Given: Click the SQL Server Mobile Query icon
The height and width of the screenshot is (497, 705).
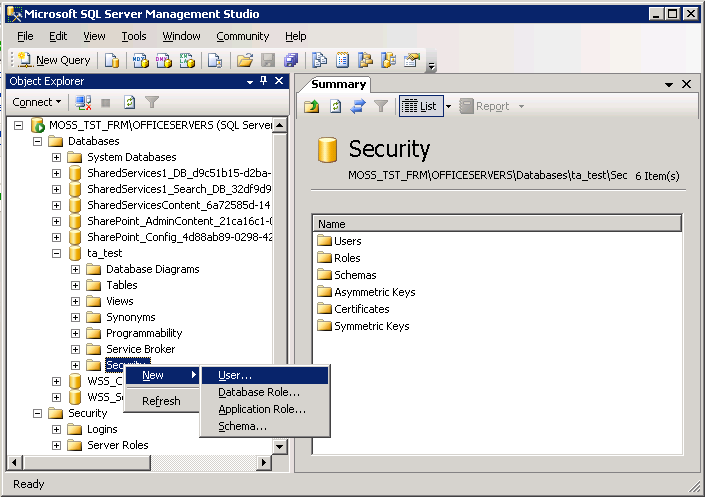Looking at the screenshot, I should (x=215, y=60).
